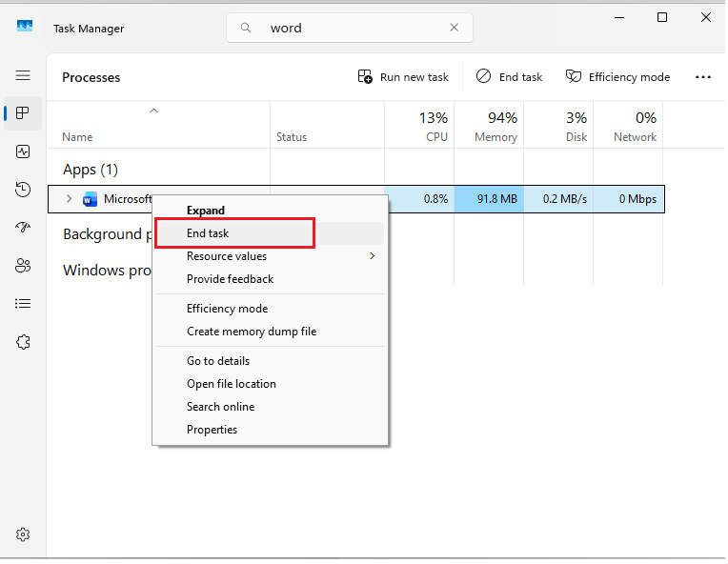This screenshot has height=564, width=728.
Task: Click the 0.2 MB/s disk cell
Action: 559,199
